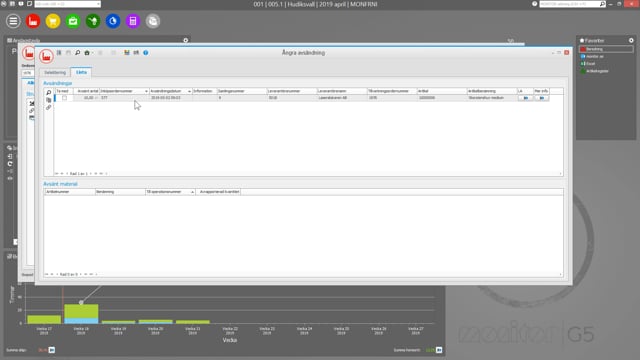Open the main hamburger menu
Screen dimensions: 640x360
pyautogui.click(x=13, y=21)
